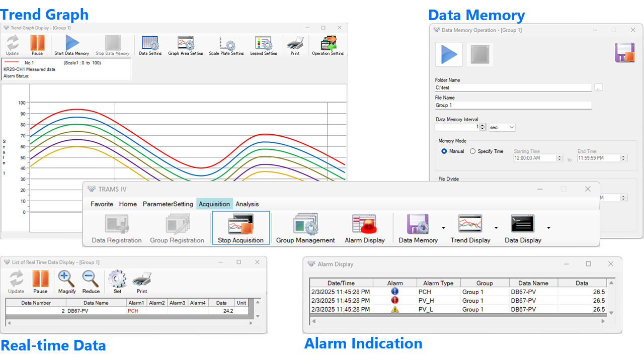Expand the Data Memory ribbon dropdown arrow
Viewport: 644px width, 362px height.
[443, 228]
